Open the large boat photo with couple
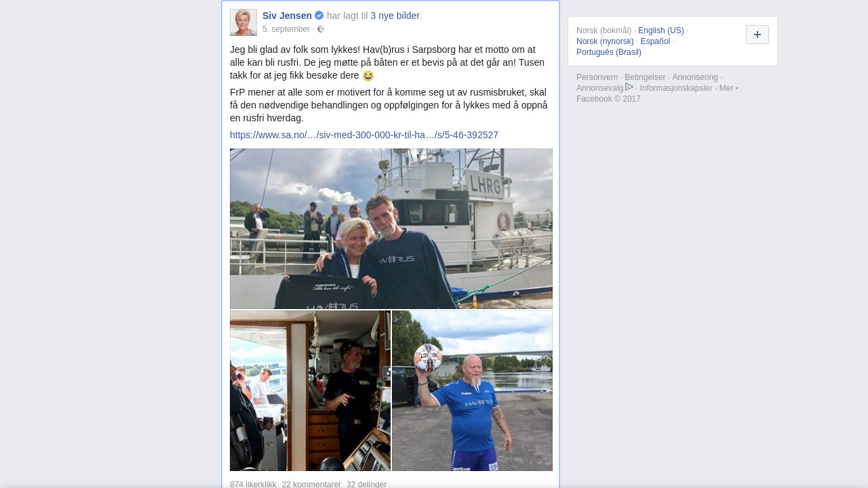Viewport: 868px width, 488px height. click(391, 229)
